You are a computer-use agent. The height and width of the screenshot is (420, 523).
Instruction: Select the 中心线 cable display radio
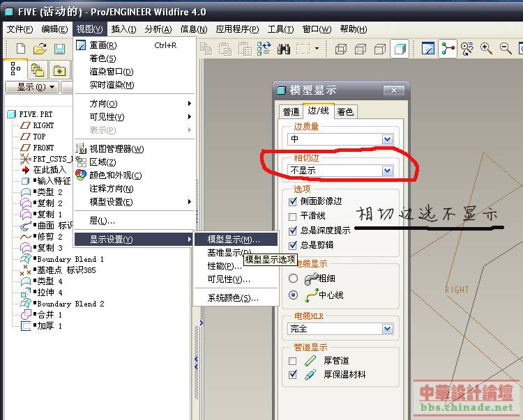tap(293, 295)
